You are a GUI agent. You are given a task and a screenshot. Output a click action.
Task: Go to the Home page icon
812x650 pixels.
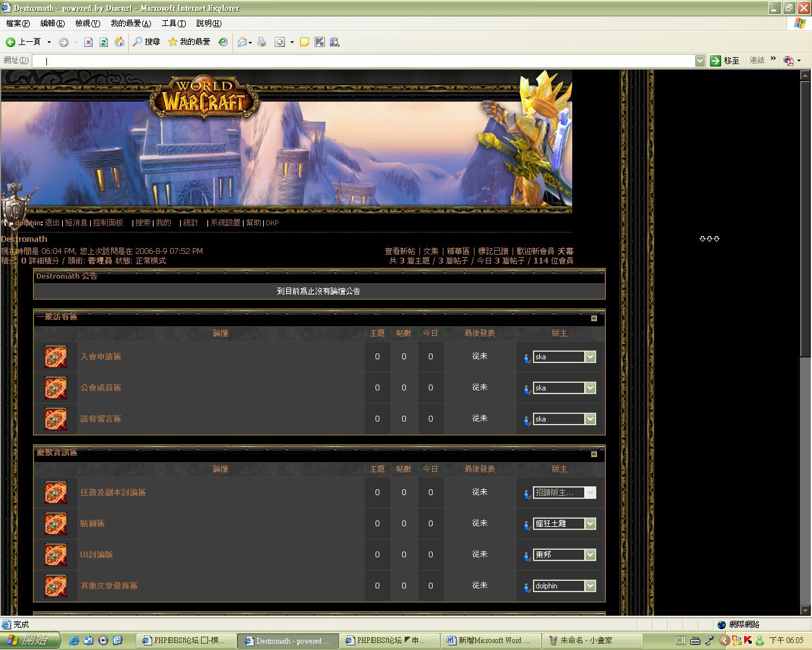(119, 42)
